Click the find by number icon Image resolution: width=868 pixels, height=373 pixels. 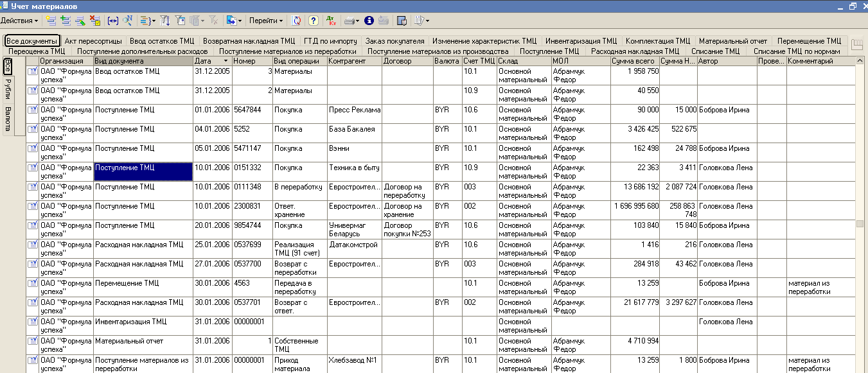(x=127, y=21)
